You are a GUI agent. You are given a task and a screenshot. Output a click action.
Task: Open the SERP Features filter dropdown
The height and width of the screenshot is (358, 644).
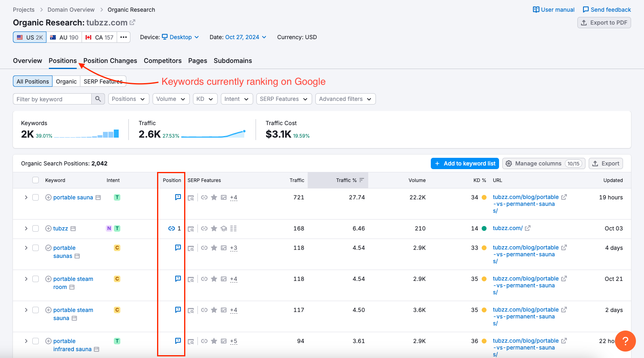pos(284,99)
